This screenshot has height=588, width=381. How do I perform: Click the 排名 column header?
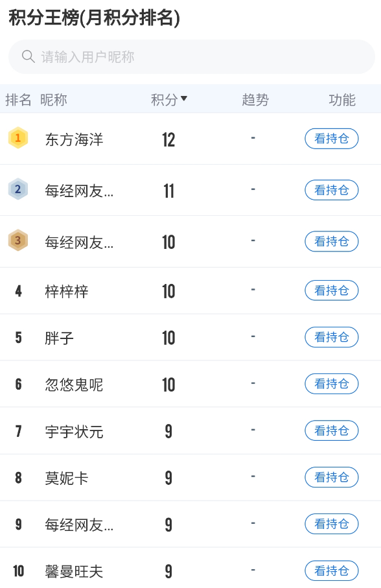click(x=18, y=100)
